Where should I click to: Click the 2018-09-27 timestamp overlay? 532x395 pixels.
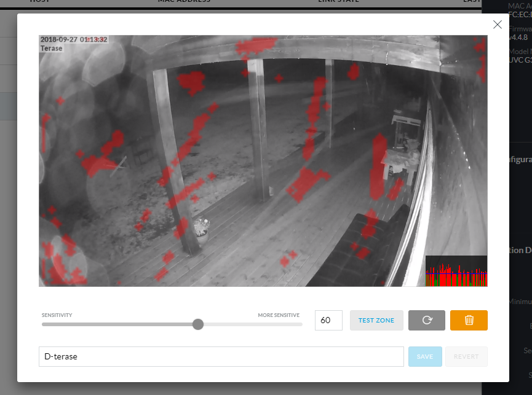click(x=74, y=39)
